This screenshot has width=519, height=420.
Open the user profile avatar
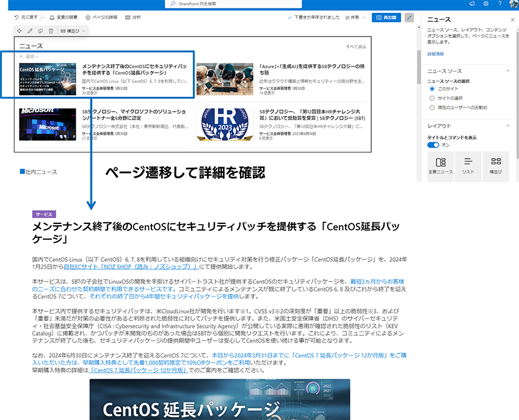[514, 4]
